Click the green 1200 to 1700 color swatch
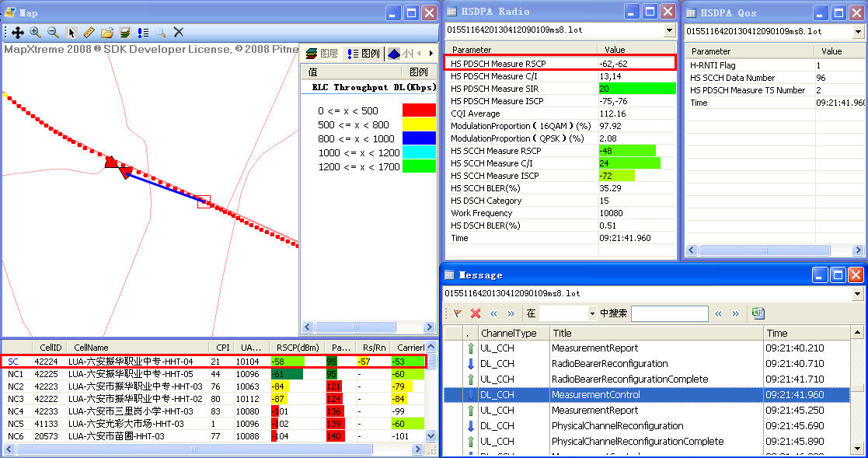Viewport: 868px width, 458px height. [x=418, y=166]
